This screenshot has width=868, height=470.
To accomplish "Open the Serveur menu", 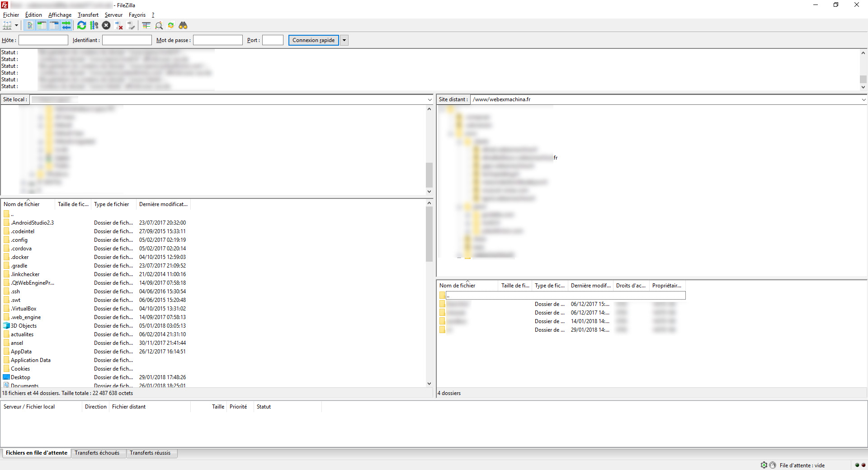I will (113, 15).
